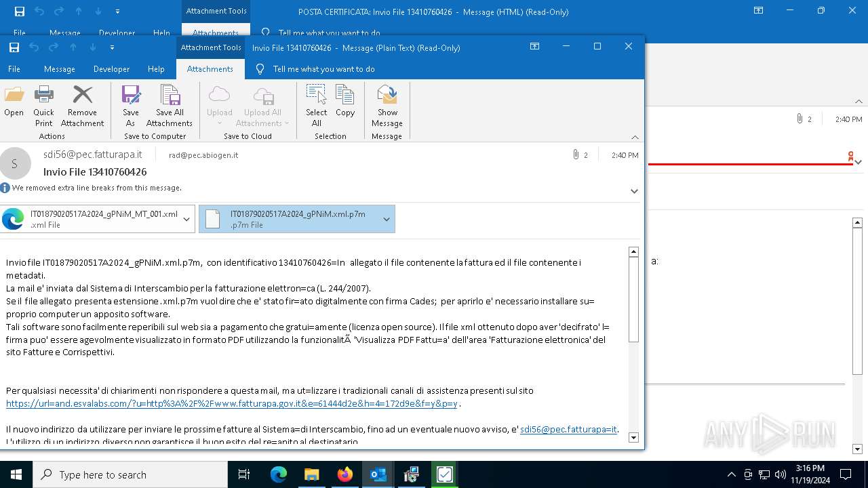Viewport: 868px width, 488px height.
Task: Click Tell me what you want to do
Action: [x=323, y=69]
